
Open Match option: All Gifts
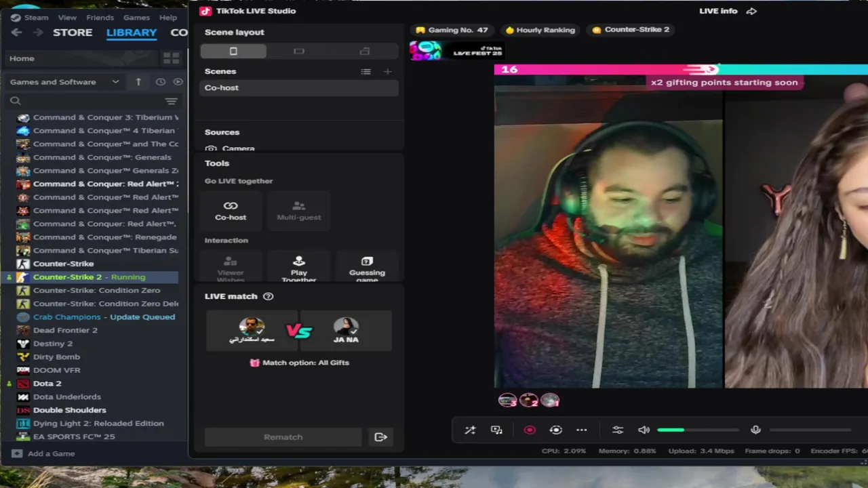(299, 363)
